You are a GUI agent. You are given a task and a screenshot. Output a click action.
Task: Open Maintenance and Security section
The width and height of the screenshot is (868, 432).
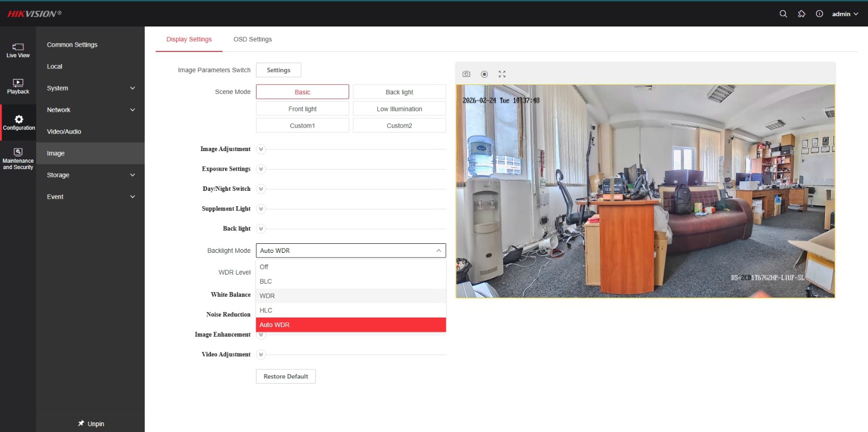[x=18, y=159]
